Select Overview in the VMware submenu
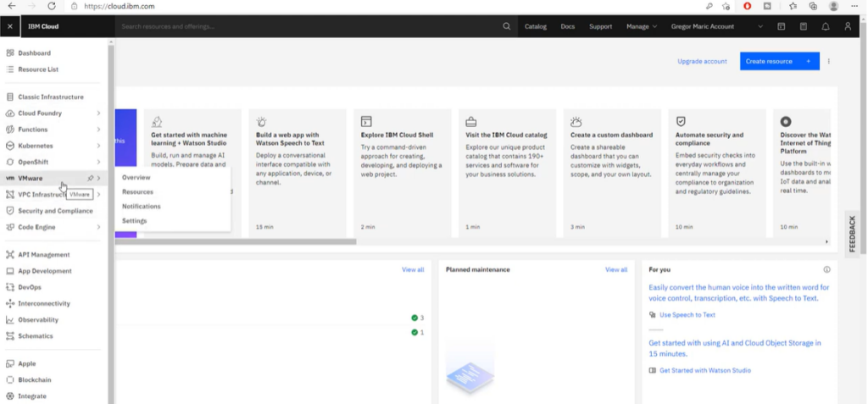868x404 pixels. pyautogui.click(x=136, y=178)
